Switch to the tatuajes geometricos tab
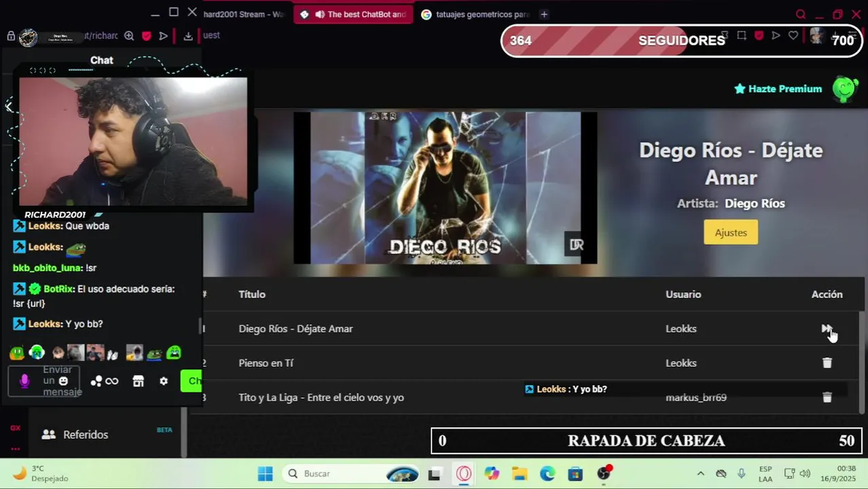 474,14
